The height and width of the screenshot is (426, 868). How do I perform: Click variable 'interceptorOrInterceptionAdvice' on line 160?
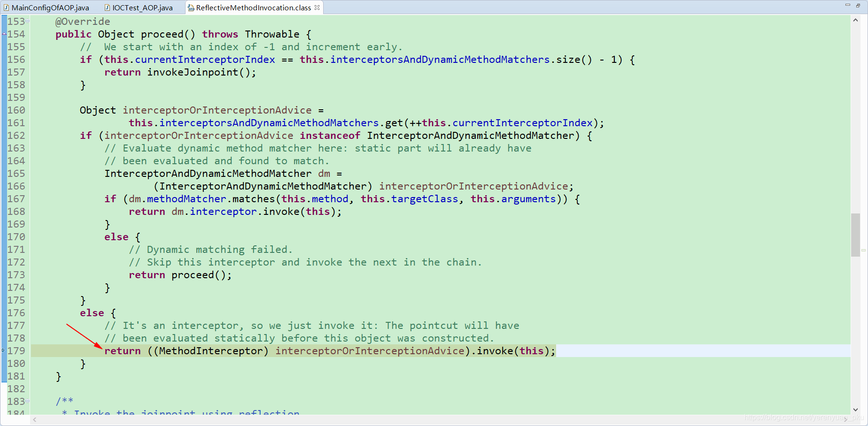pos(217,110)
